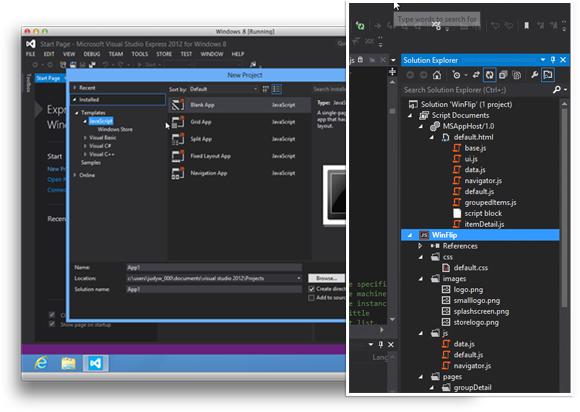The height and width of the screenshot is (412, 580).
Task: Click the Collapse All icon in Solution Explorer
Action: (x=503, y=75)
